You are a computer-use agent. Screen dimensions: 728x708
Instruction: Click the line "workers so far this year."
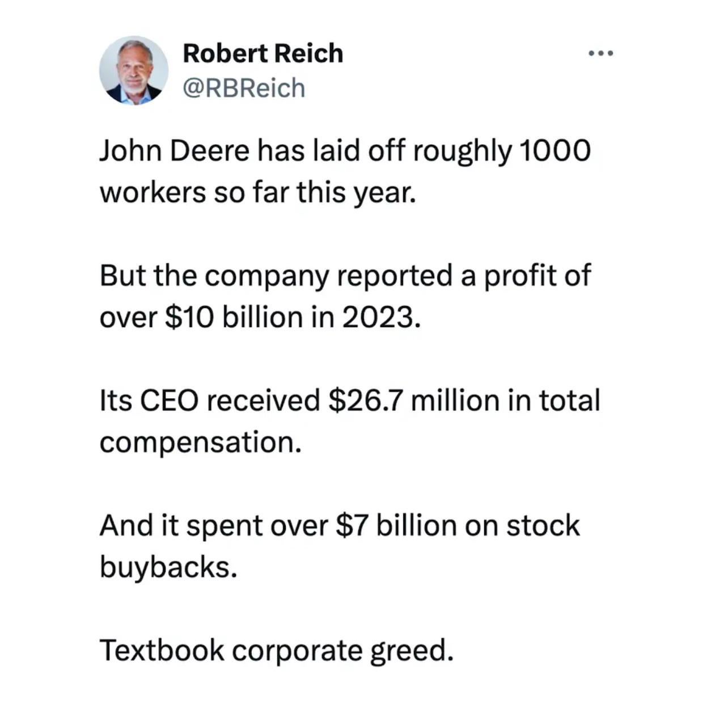(258, 193)
